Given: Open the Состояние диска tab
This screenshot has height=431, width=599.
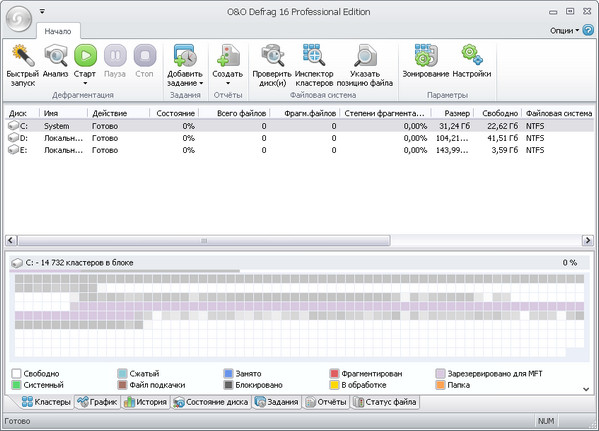Looking at the screenshot, I should click(x=210, y=402).
